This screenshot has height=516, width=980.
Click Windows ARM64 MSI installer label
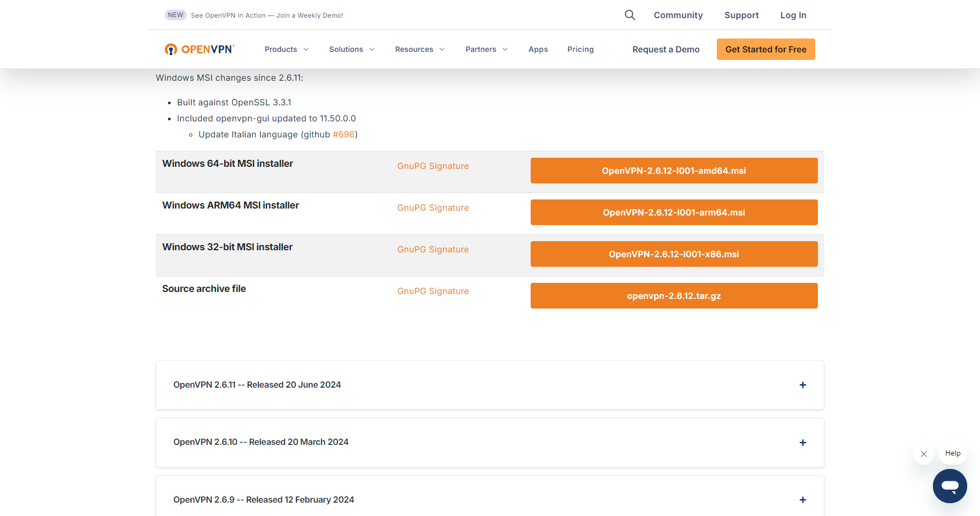click(231, 205)
